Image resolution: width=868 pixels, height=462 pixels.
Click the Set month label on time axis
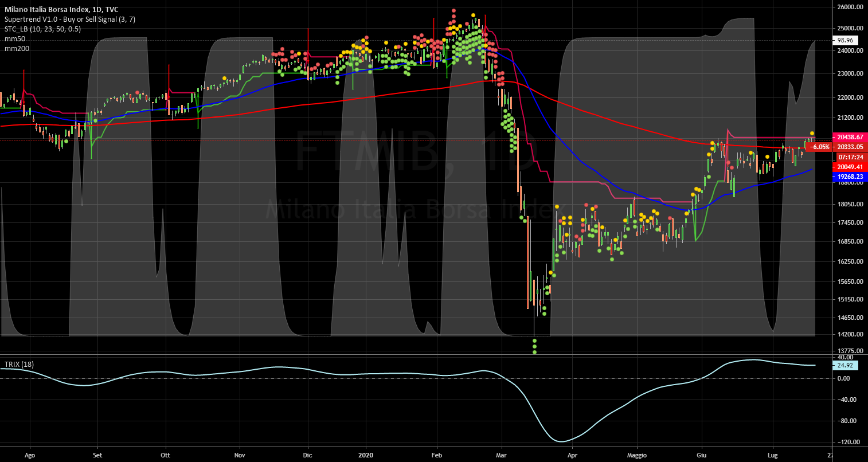tap(97, 455)
